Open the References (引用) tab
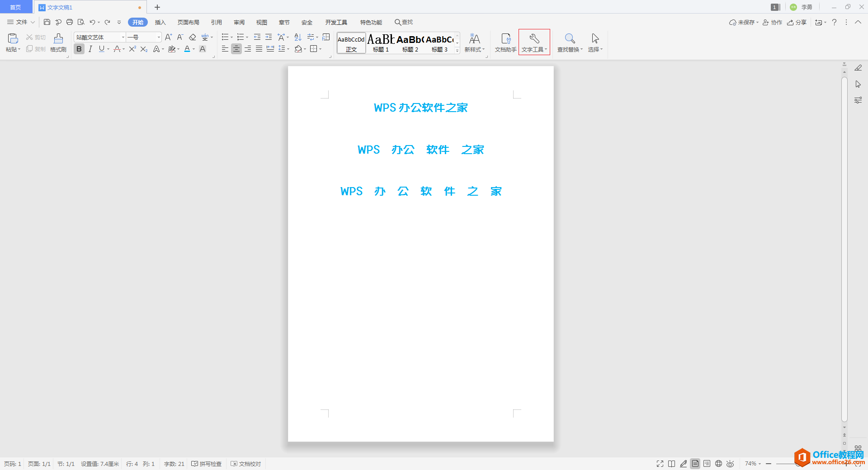 (x=217, y=22)
